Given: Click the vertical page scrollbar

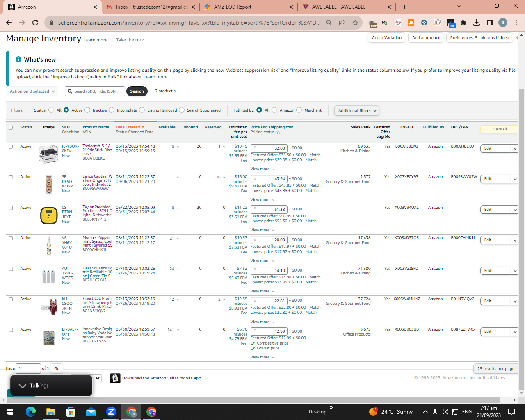Looking at the screenshot, I should [x=522, y=238].
